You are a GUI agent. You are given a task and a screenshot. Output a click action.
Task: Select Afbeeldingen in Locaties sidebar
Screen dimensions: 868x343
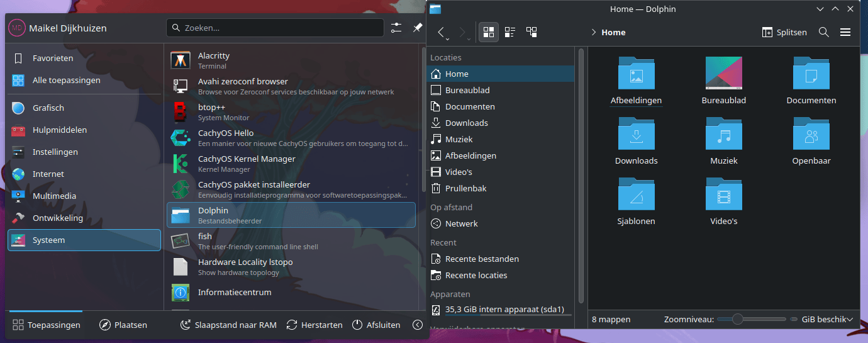pos(501,155)
